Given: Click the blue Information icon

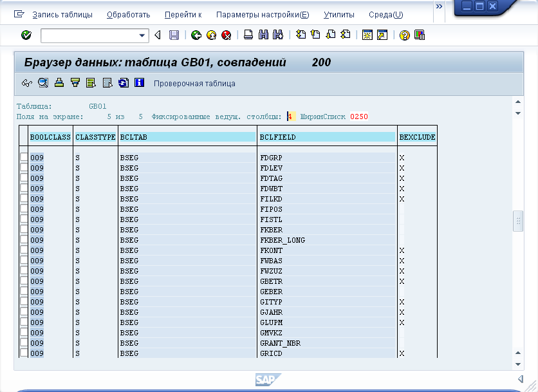Looking at the screenshot, I should [140, 82].
